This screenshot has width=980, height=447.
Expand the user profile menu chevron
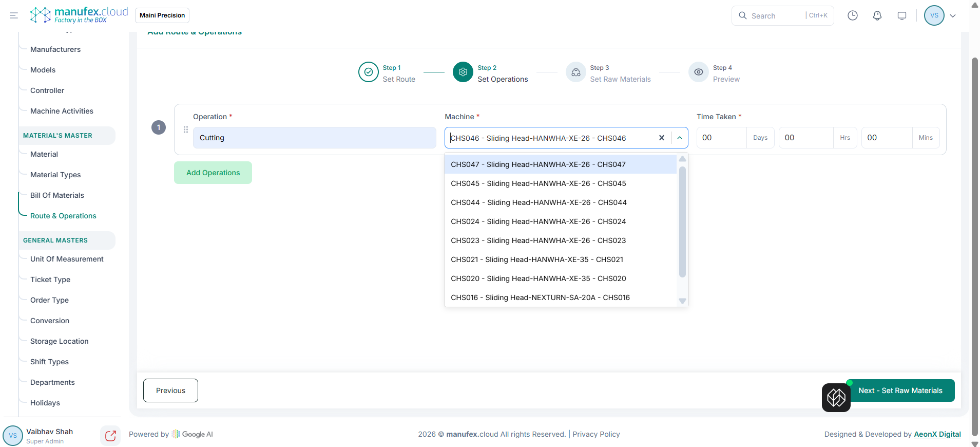click(x=952, y=15)
